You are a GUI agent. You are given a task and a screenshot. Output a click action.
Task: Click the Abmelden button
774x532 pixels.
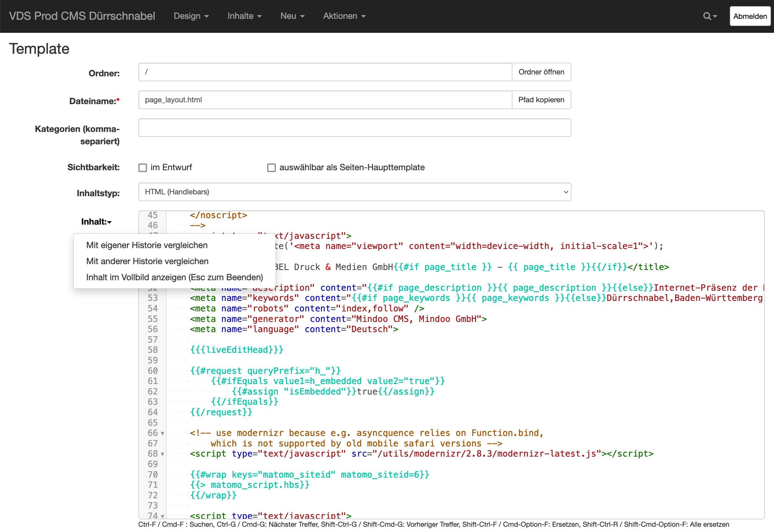[x=750, y=16]
